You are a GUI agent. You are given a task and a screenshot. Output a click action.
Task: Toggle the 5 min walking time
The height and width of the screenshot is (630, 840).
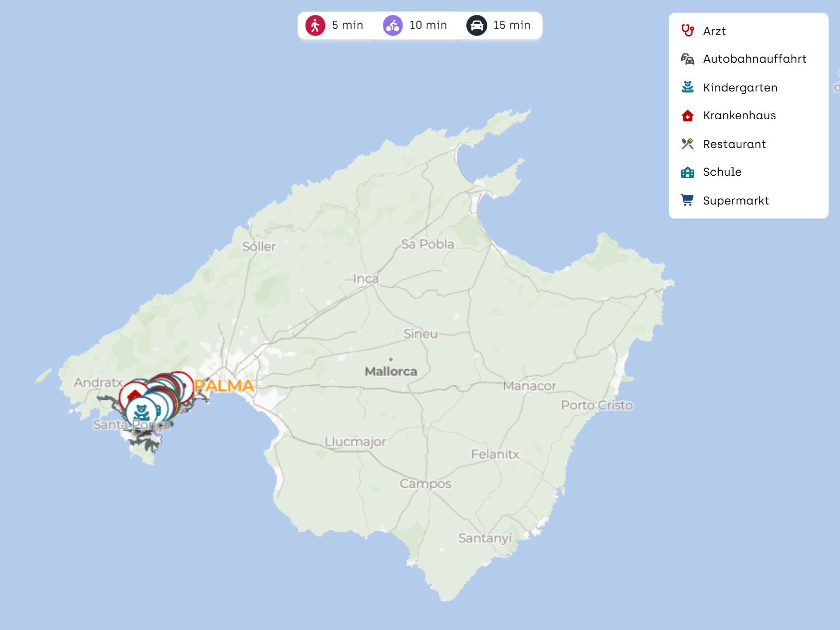[348, 25]
